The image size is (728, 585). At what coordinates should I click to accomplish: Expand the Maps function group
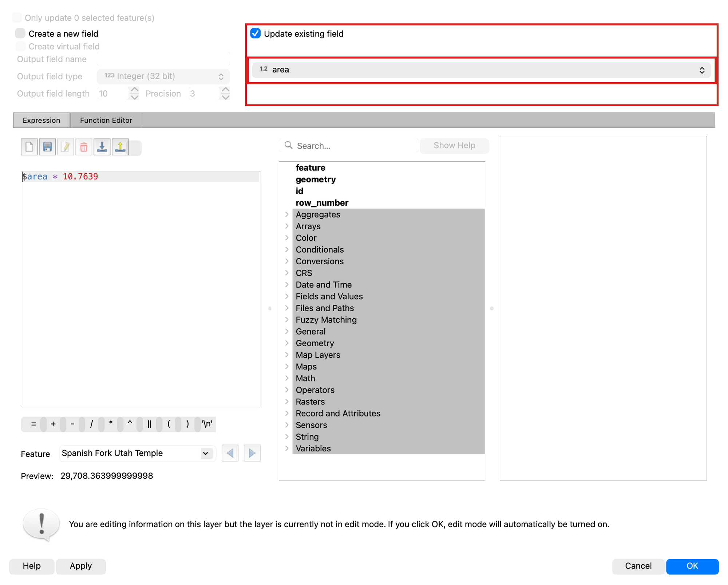coord(287,366)
